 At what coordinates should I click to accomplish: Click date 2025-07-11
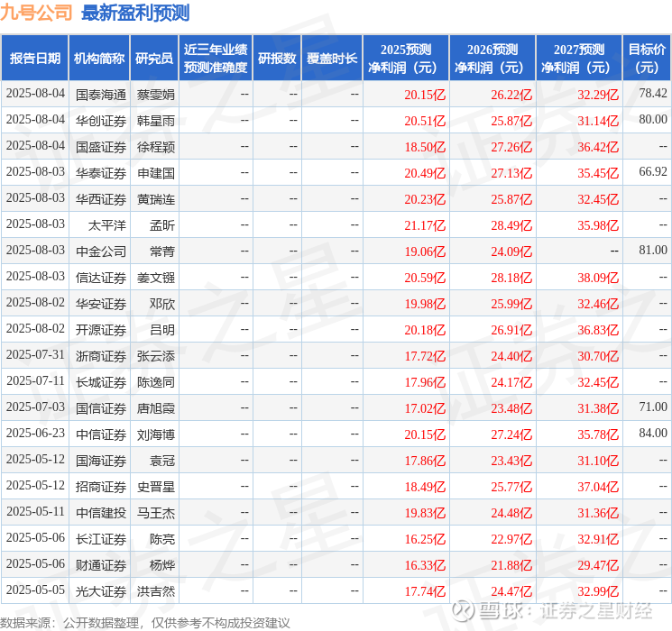35,380
